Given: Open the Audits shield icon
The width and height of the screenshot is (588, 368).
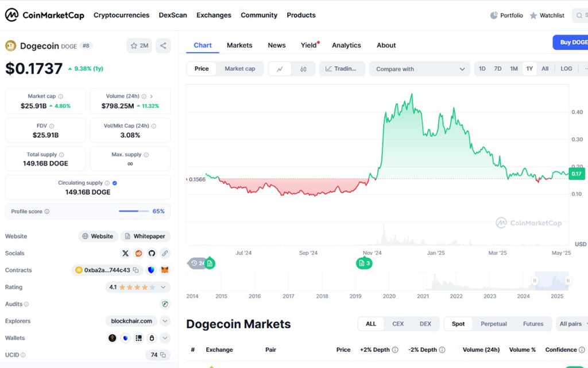Looking at the screenshot, I should pyautogui.click(x=165, y=304).
